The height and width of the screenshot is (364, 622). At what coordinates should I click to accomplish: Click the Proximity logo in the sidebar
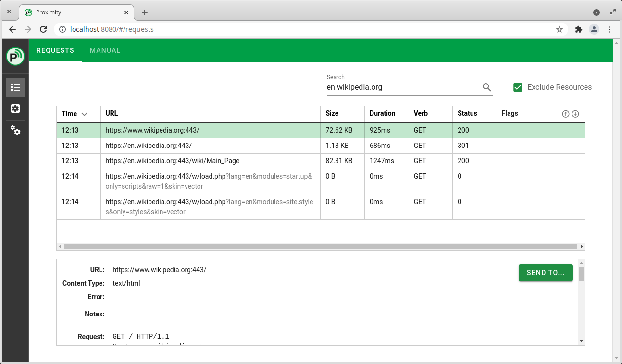15,56
